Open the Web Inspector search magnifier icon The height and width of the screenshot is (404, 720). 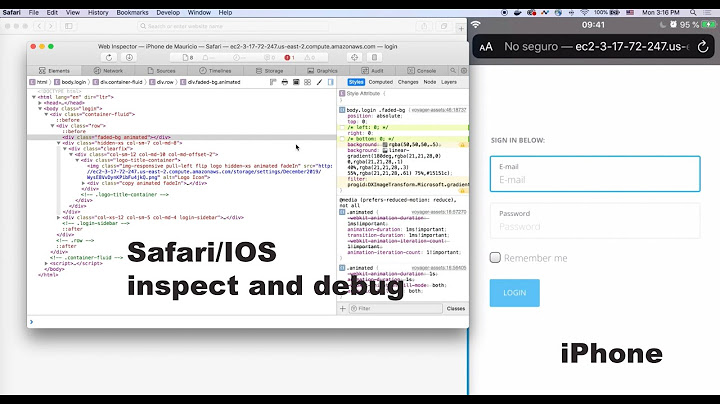[453, 71]
